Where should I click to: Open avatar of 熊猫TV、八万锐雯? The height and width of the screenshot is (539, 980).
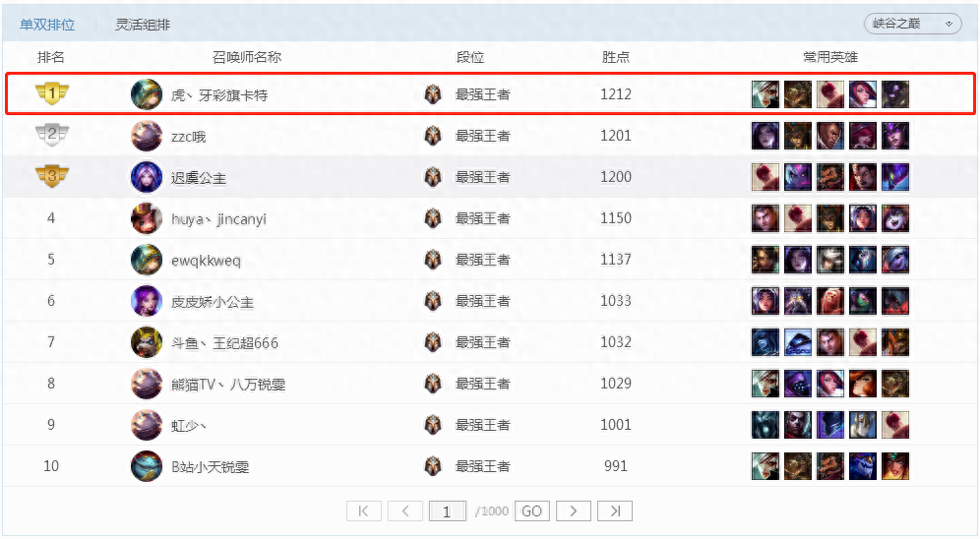[147, 383]
